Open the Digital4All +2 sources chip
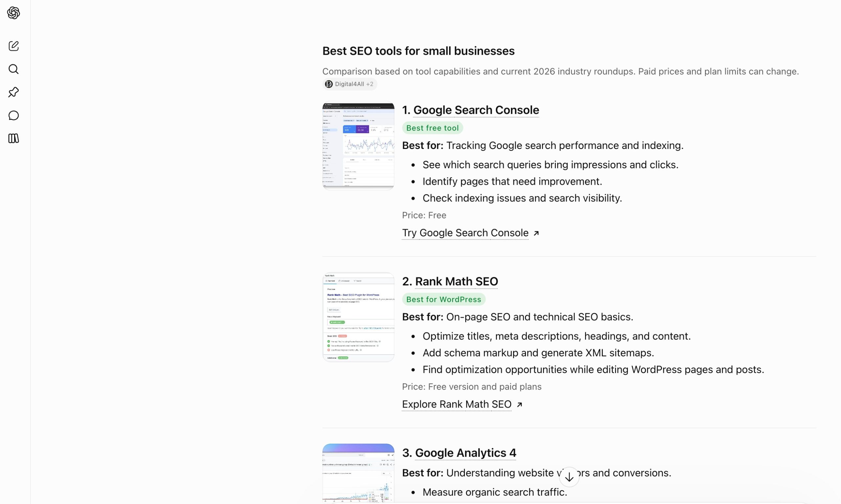 [x=350, y=84]
